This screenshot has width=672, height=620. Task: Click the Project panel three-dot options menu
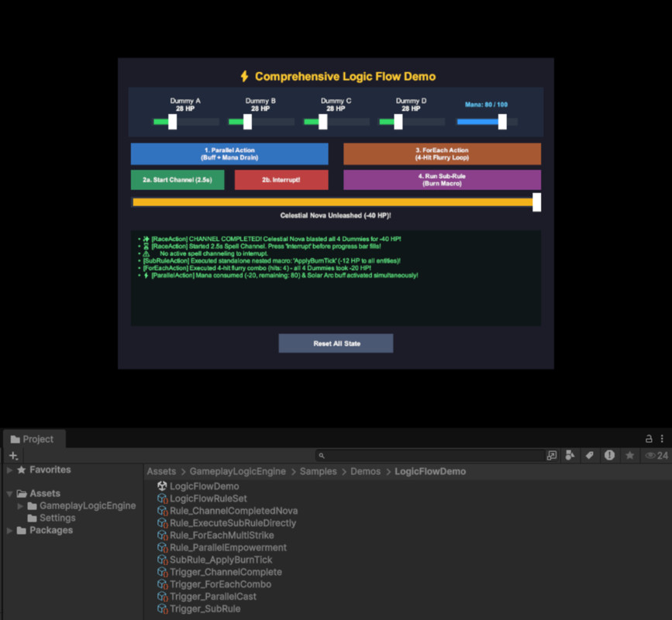(x=662, y=439)
